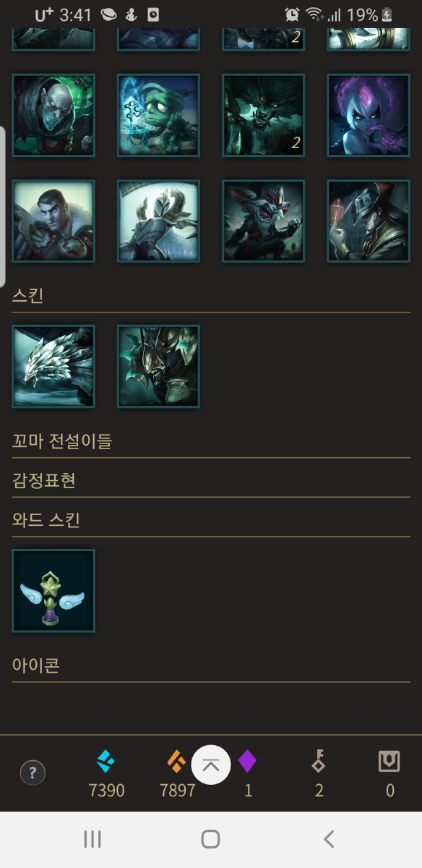
Task: Tap the white scroll-to-top arrow button
Action: click(211, 765)
